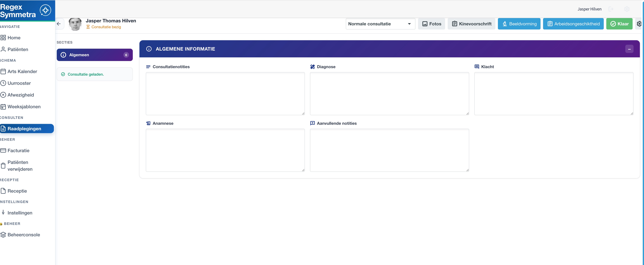Image resolution: width=644 pixels, height=265 pixels.
Task: Click the logout icon next to Jasper Hilven
Action: [611, 9]
